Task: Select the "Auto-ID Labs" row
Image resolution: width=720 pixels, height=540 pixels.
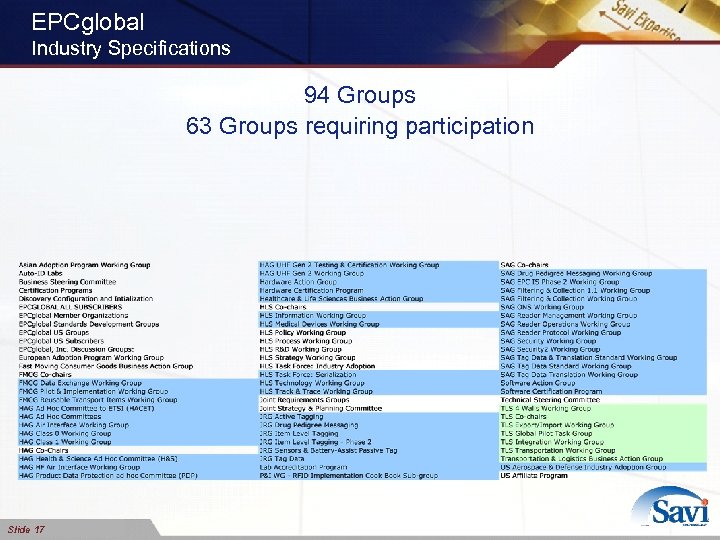Action: [40, 273]
